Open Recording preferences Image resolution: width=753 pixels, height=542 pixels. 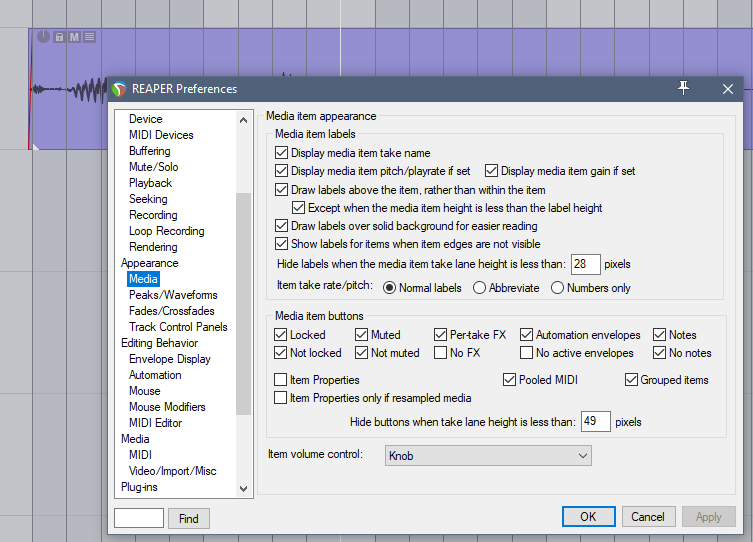point(153,215)
